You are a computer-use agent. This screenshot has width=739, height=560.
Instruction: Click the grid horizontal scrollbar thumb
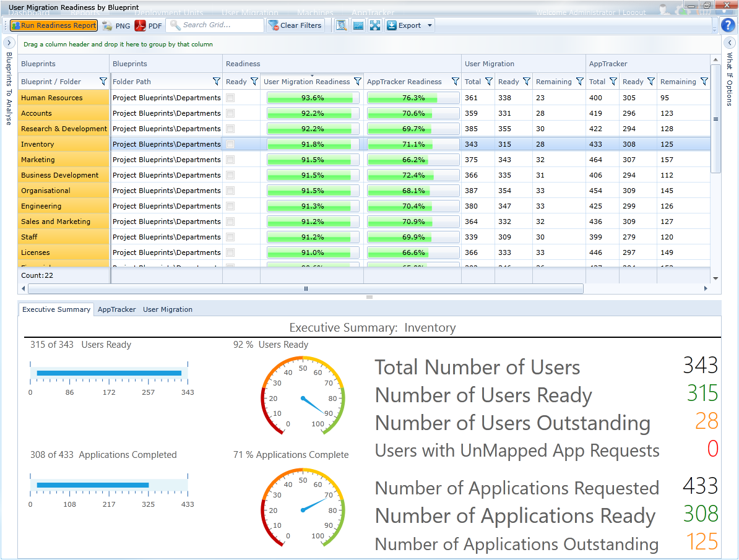tap(305, 288)
